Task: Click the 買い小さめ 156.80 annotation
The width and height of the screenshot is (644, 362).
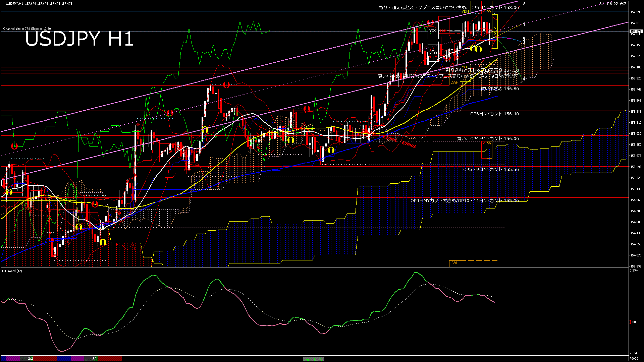Action: coord(499,89)
